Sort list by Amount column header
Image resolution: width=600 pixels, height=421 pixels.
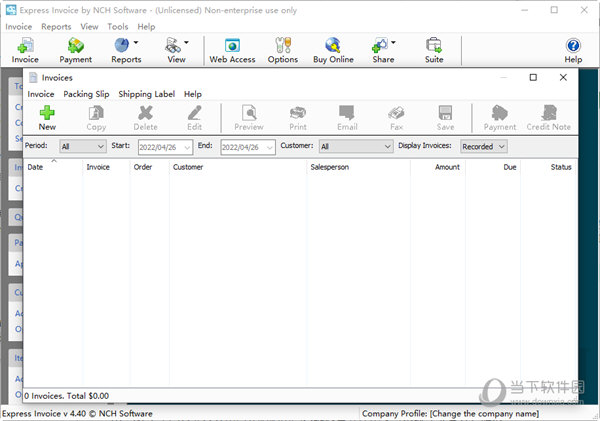[438, 167]
